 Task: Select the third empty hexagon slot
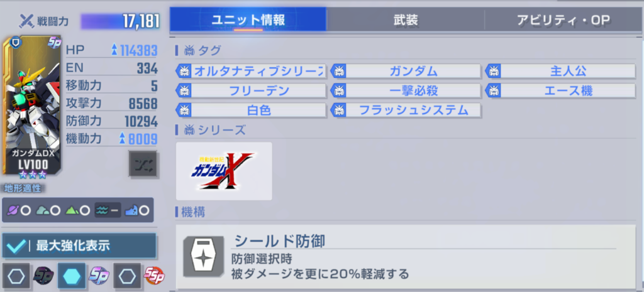(x=127, y=276)
